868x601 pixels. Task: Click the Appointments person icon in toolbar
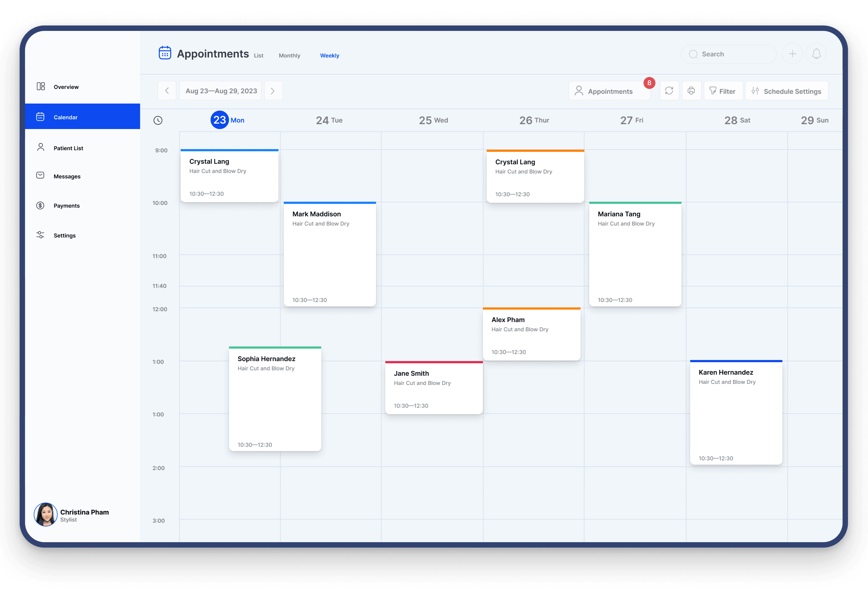tap(579, 91)
